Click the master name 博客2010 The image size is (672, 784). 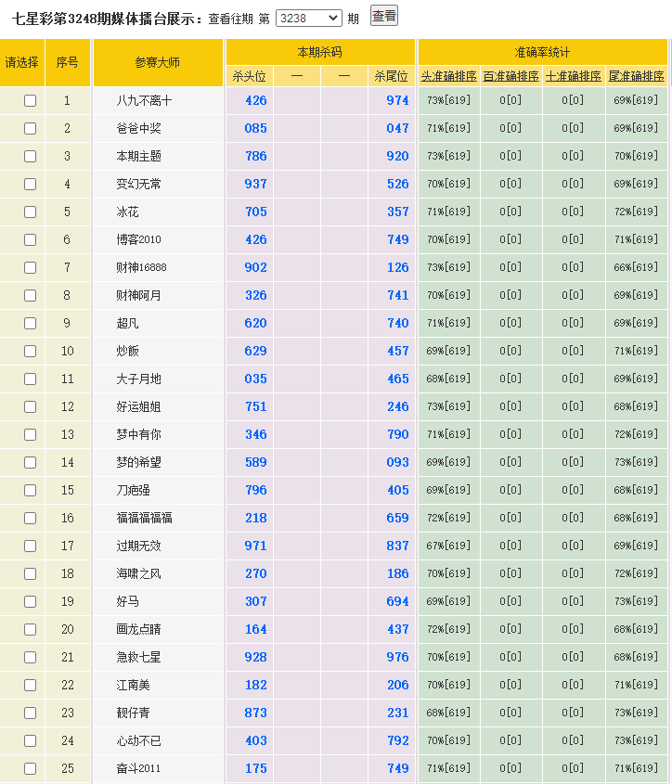click(x=138, y=239)
